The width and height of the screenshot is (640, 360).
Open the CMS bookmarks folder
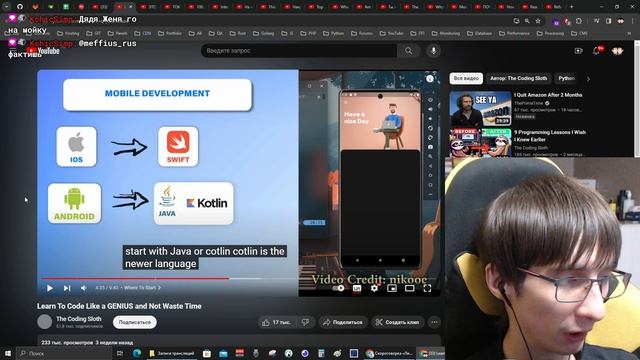tap(579, 33)
